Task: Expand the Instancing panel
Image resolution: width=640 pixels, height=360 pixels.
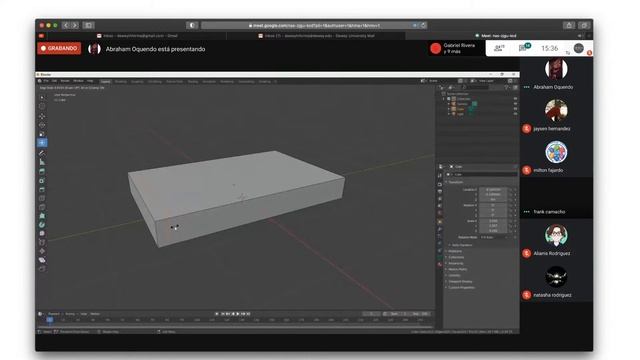Action: pyautogui.click(x=455, y=263)
